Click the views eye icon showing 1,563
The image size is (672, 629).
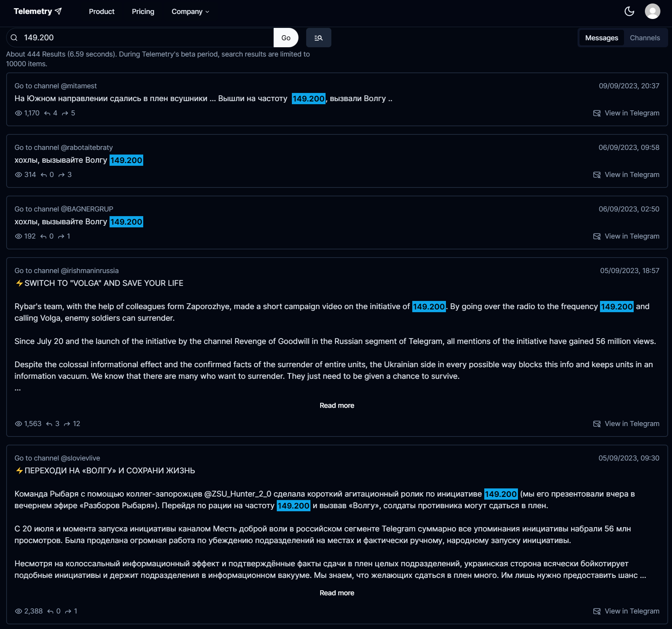coord(18,423)
